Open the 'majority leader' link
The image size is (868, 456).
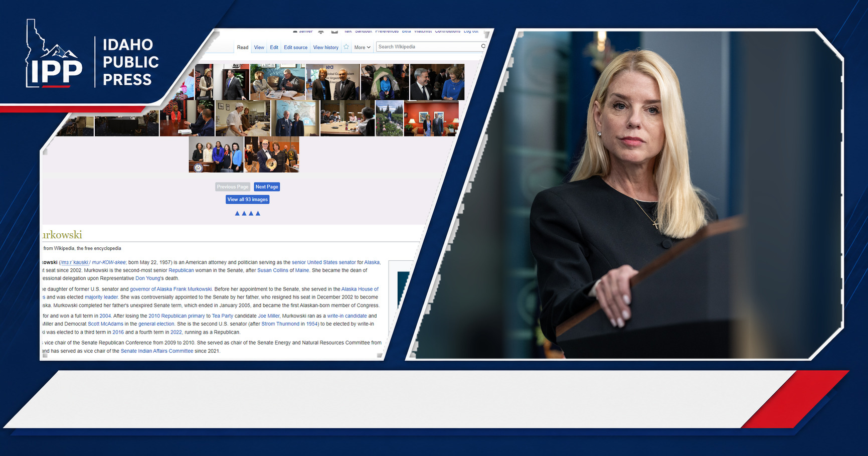click(101, 297)
